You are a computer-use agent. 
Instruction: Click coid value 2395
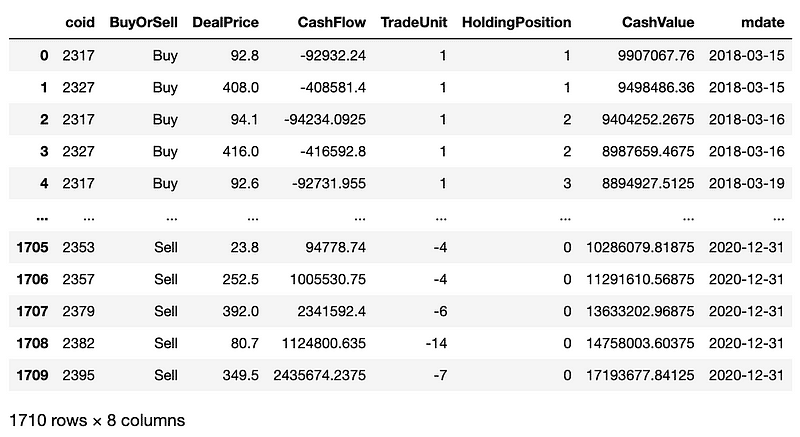tap(79, 375)
